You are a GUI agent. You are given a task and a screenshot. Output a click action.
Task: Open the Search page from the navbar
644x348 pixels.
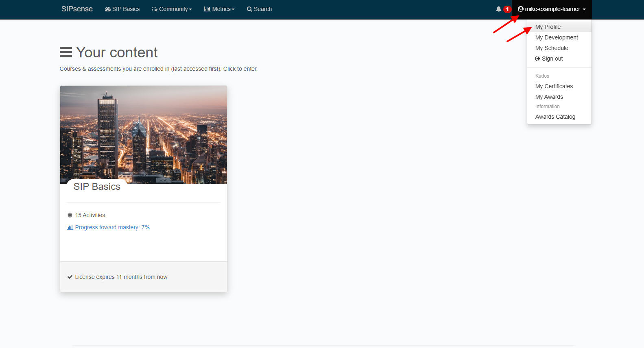tap(259, 9)
